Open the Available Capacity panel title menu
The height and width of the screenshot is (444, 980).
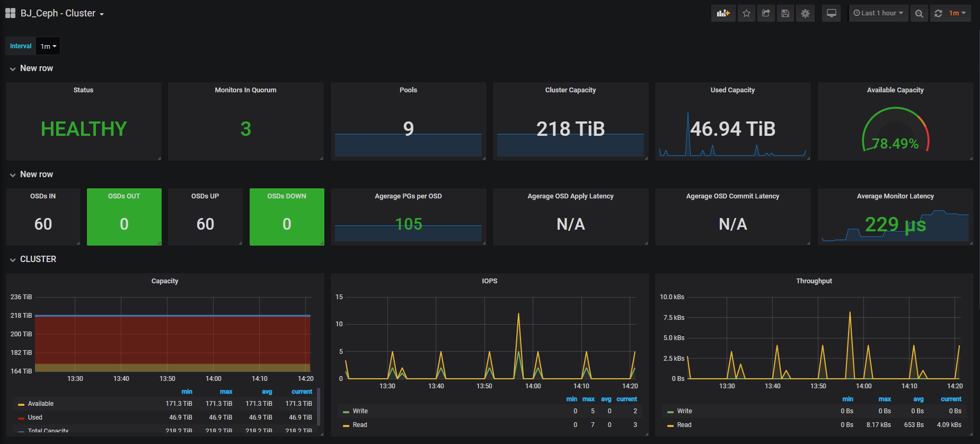tap(895, 90)
